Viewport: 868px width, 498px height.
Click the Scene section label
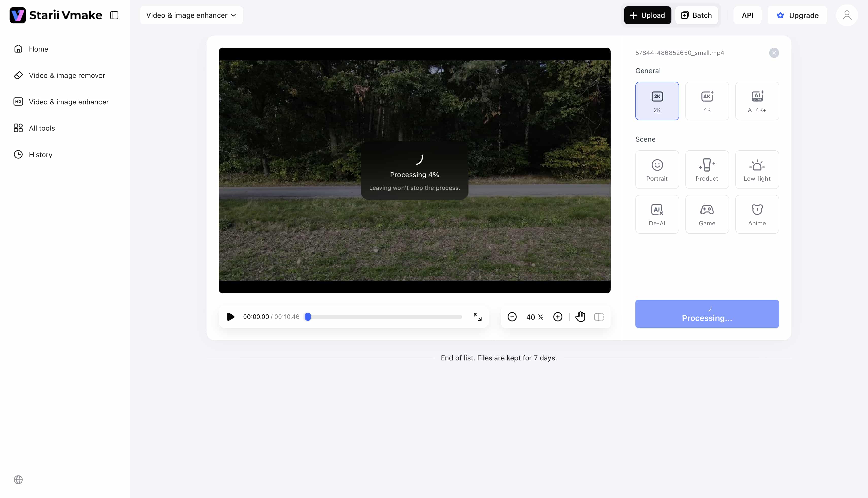pos(645,139)
